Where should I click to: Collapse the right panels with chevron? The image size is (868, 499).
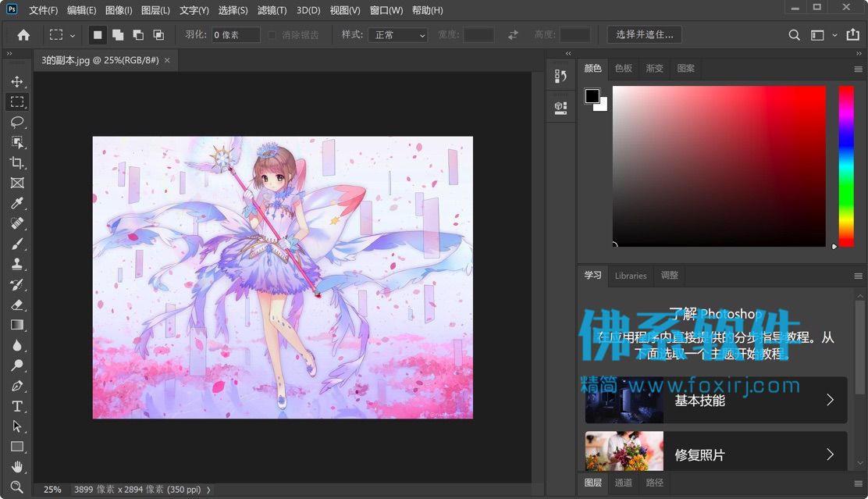(x=859, y=54)
